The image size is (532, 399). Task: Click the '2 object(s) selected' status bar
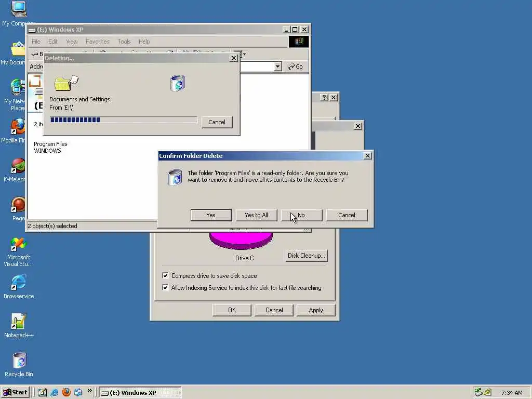[x=52, y=226]
